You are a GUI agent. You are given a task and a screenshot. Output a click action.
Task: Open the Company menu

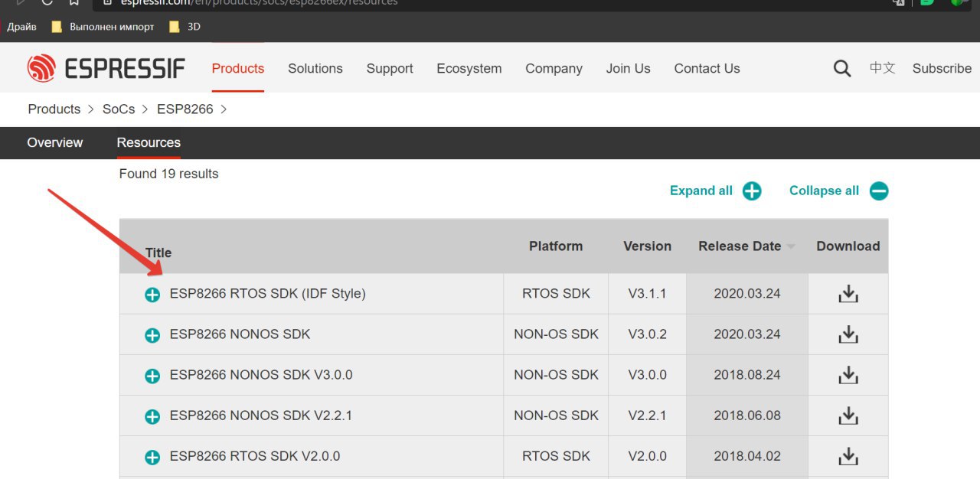point(554,69)
